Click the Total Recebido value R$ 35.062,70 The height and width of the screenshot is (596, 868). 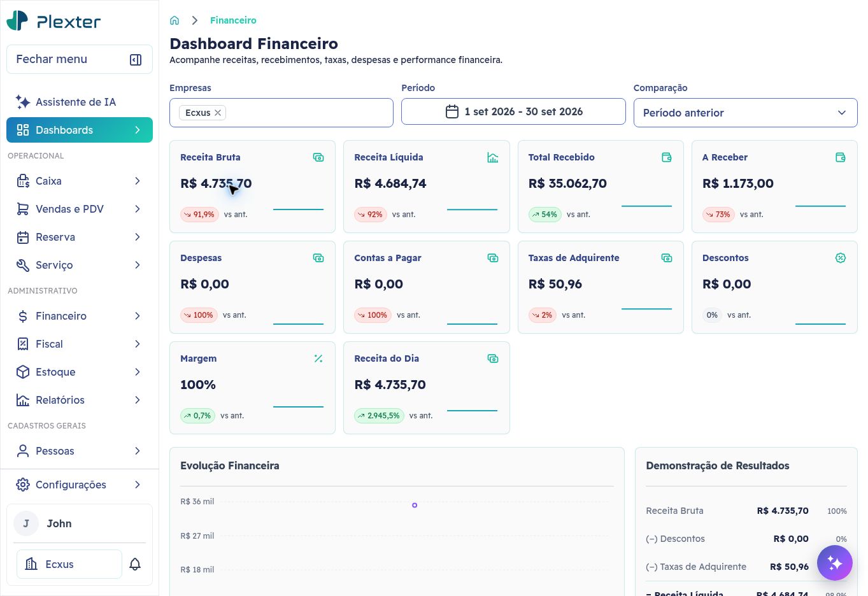point(567,183)
